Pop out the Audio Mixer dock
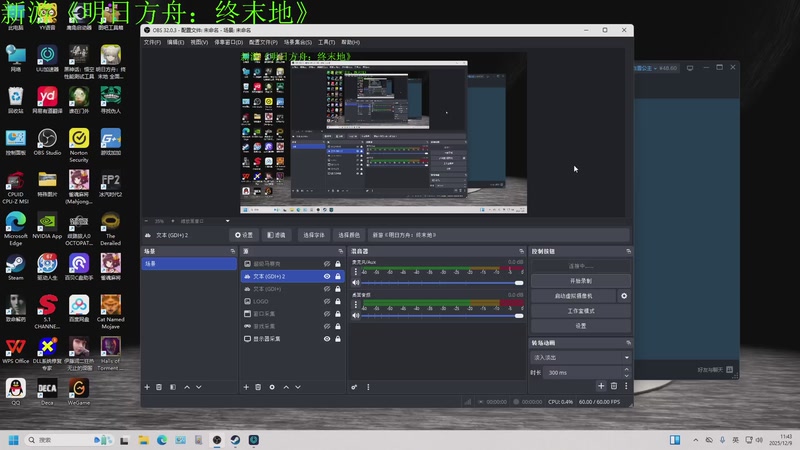The height and width of the screenshot is (450, 800). [x=521, y=251]
